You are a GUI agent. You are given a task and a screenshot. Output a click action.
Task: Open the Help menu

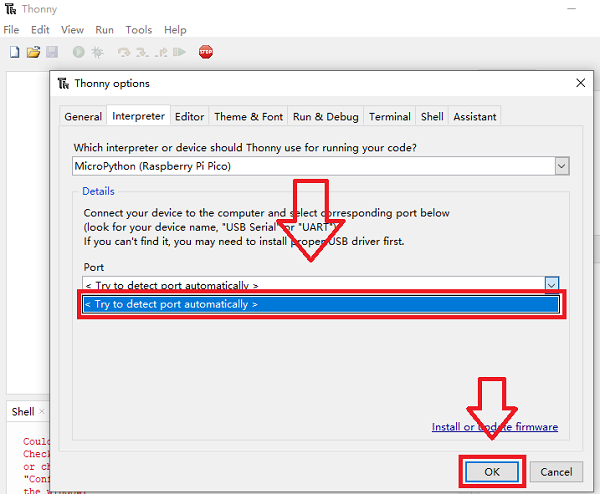175,30
